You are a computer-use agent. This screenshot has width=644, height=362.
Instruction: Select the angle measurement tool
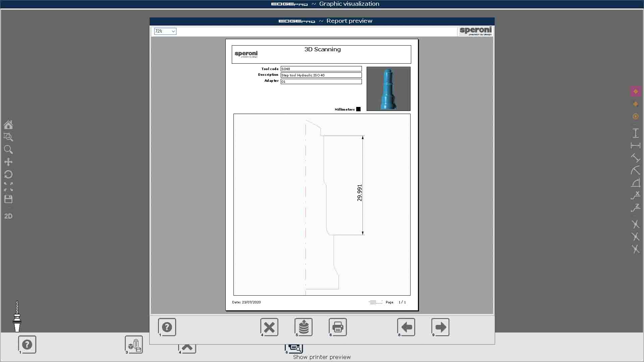(636, 183)
